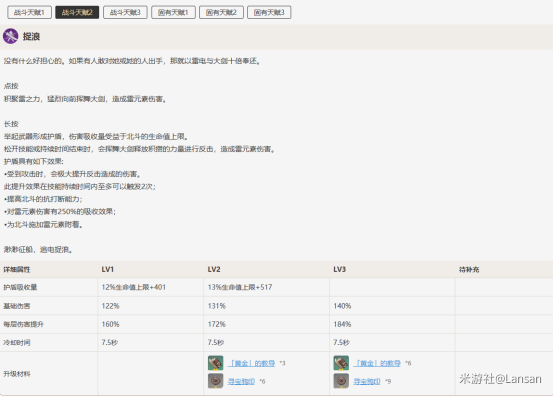Click the 长按 section heading
Screen dimensions: 553x396
(11, 124)
